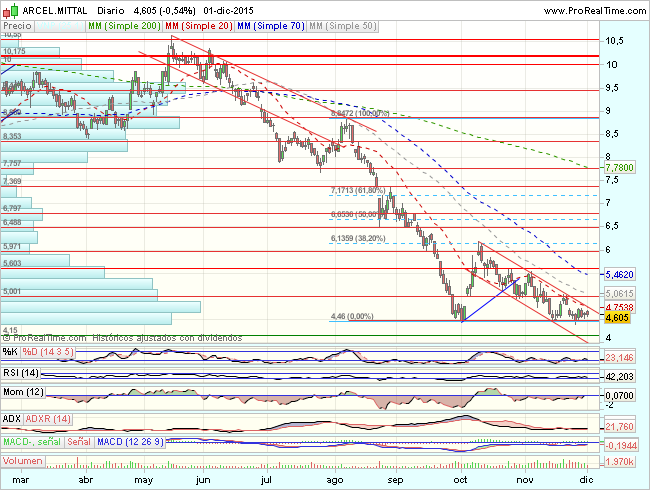Select the VNP (25 1) indicator tab
Viewport: 650px width, 490px height.
60,26
